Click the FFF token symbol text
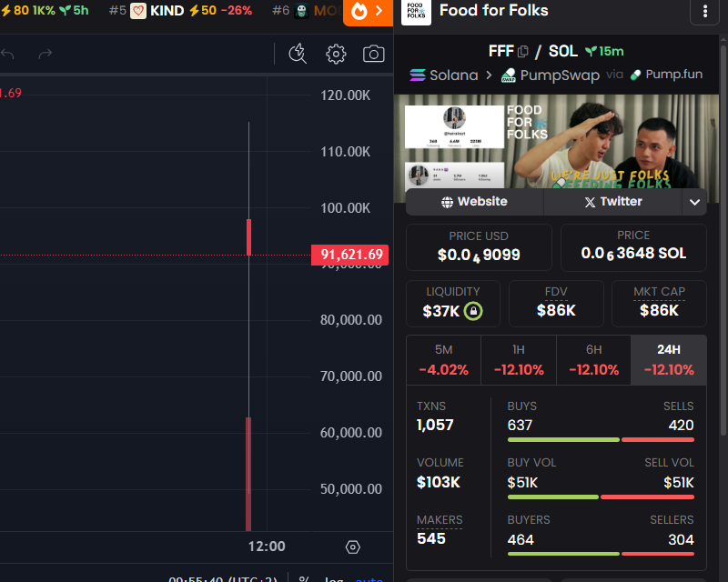 pos(501,51)
